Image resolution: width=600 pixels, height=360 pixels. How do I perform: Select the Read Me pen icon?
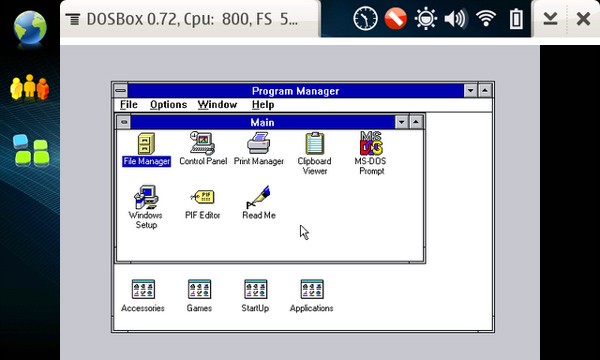point(259,197)
